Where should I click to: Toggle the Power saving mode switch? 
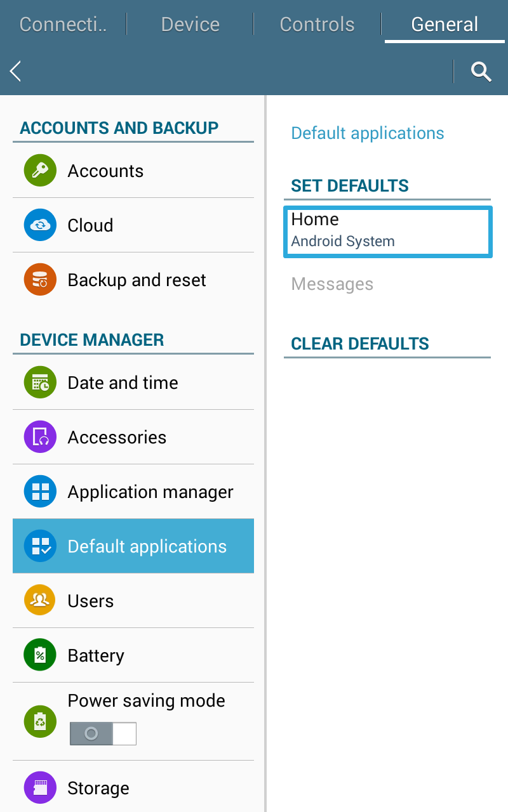[x=103, y=733]
